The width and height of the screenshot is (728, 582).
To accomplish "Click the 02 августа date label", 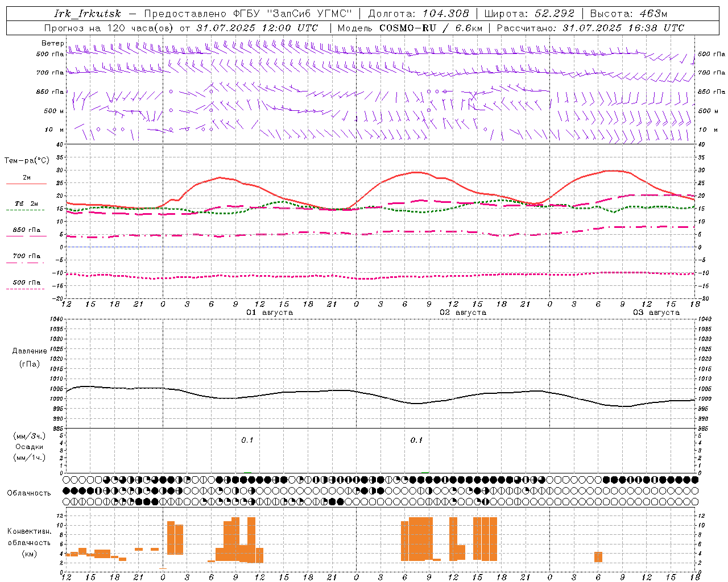I will pos(463,313).
